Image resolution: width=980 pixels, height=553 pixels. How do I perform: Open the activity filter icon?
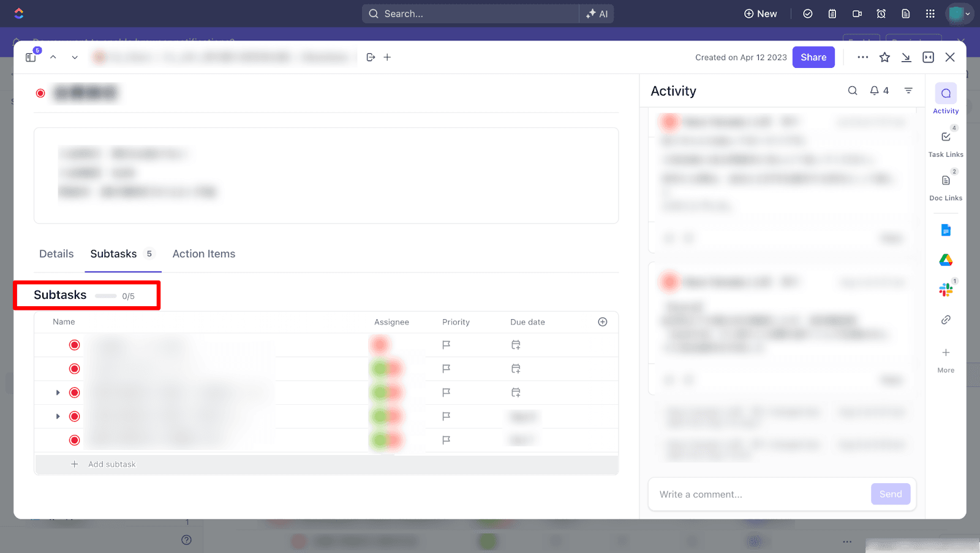pyautogui.click(x=908, y=91)
